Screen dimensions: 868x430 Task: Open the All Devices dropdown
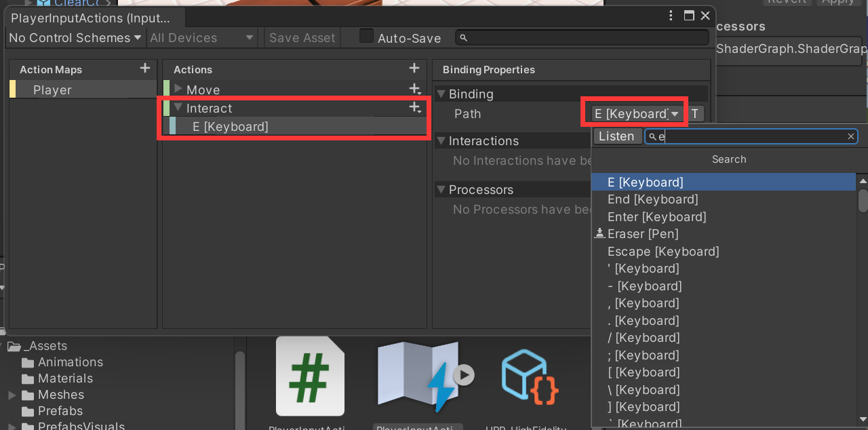point(200,38)
